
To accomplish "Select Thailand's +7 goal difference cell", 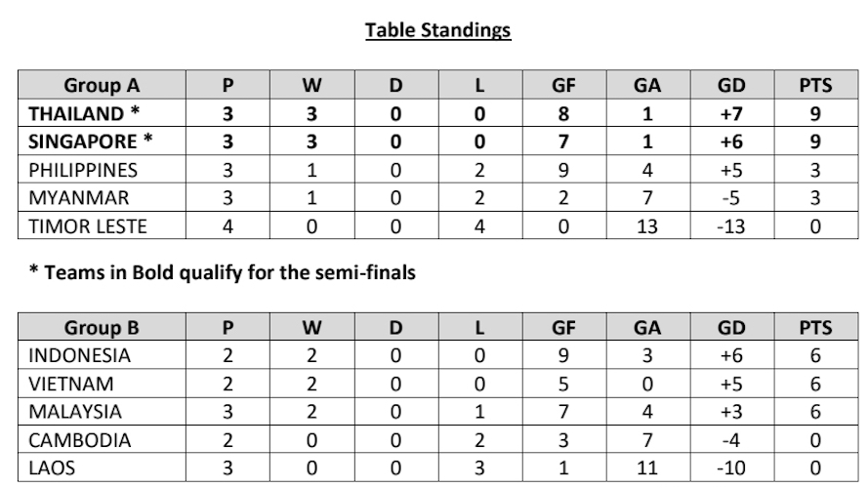I will (x=731, y=113).
